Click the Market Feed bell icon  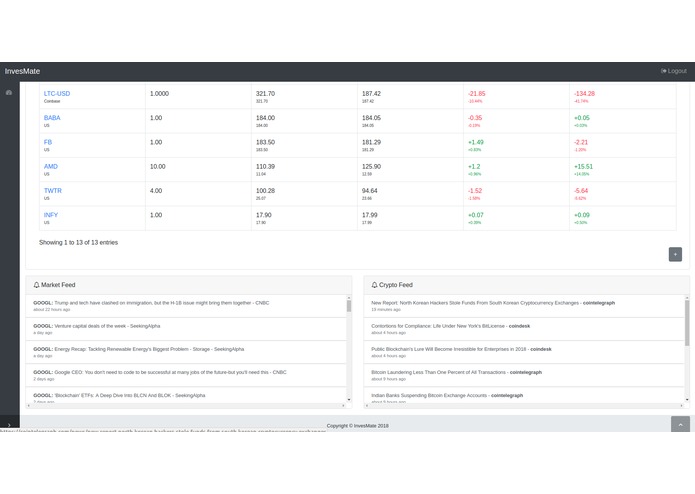pyautogui.click(x=36, y=285)
